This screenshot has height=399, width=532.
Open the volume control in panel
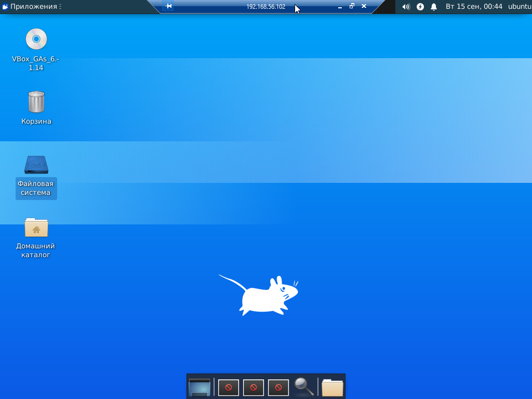point(406,7)
